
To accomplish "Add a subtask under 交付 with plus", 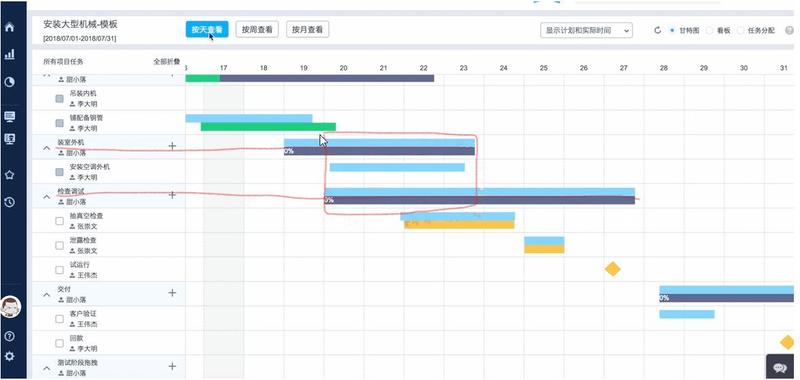I will tap(172, 293).
